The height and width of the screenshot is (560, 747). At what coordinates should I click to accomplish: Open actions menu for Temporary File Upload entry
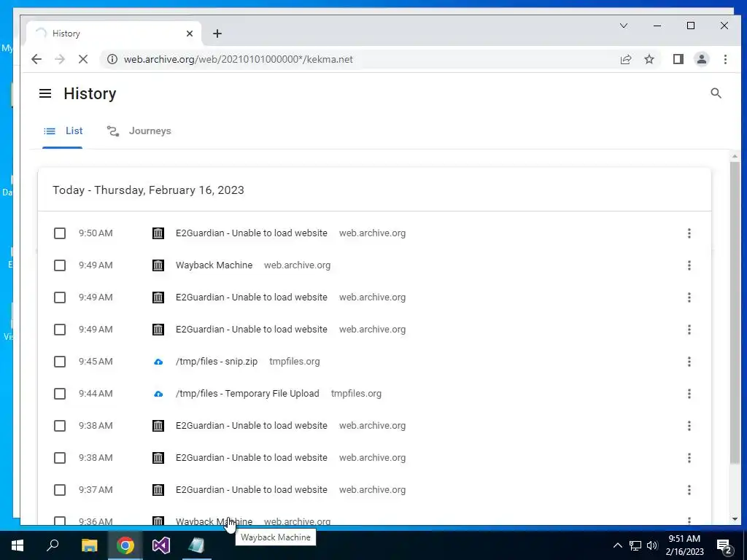[689, 394]
